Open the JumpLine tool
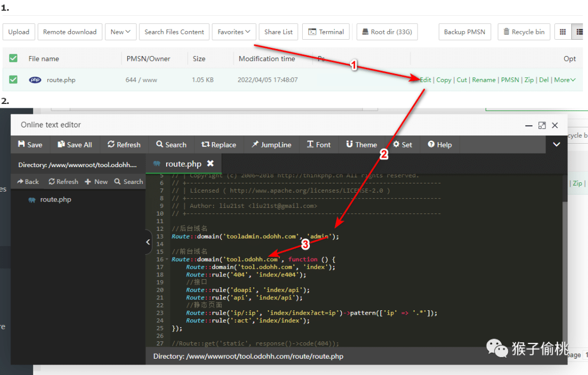588x375 pixels. (x=271, y=145)
